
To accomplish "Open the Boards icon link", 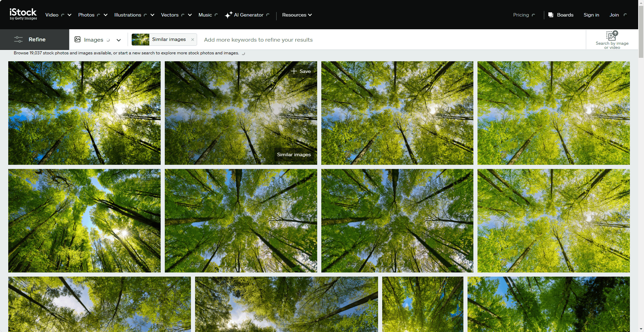I will [x=551, y=15].
